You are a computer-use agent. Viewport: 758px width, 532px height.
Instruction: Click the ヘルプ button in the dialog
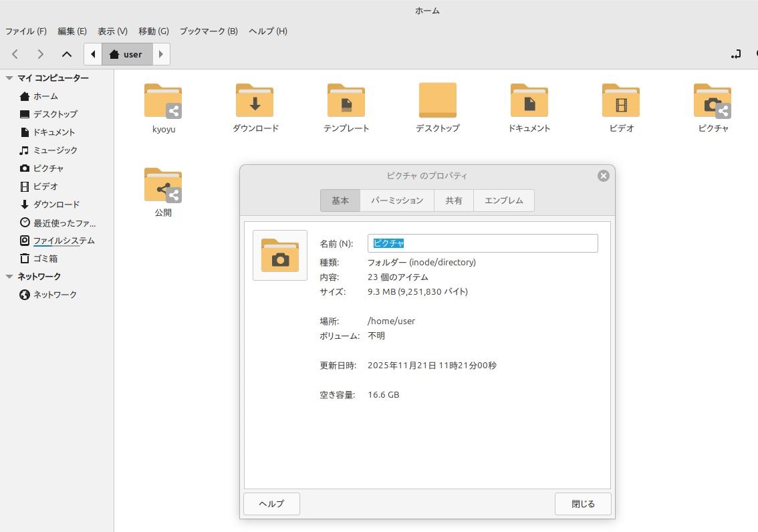(x=271, y=504)
